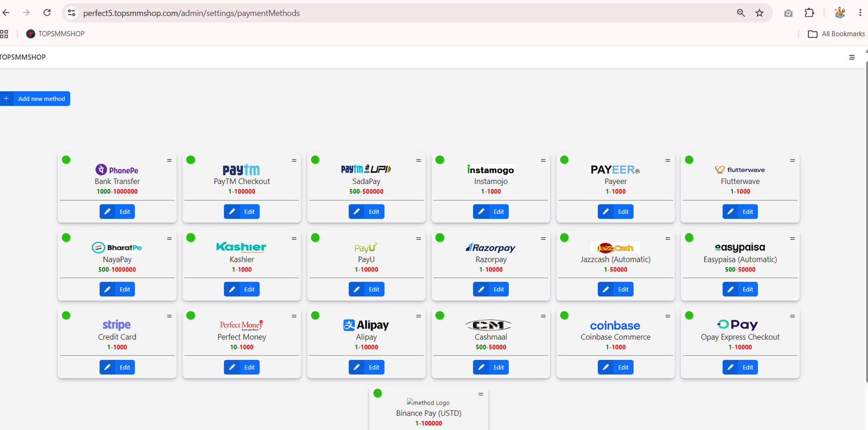Click the easypaisa logo
Screen dimensions: 868x430
coord(740,248)
